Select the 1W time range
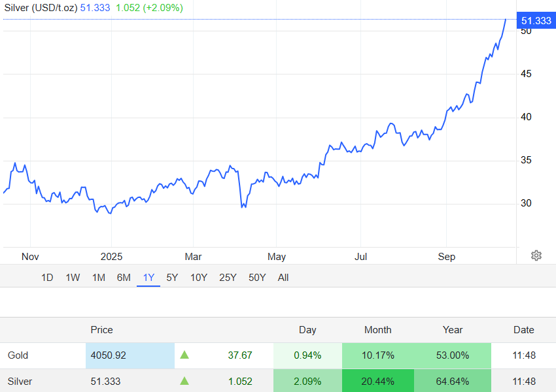Image resolution: width=556 pixels, height=392 pixels. coord(73,278)
